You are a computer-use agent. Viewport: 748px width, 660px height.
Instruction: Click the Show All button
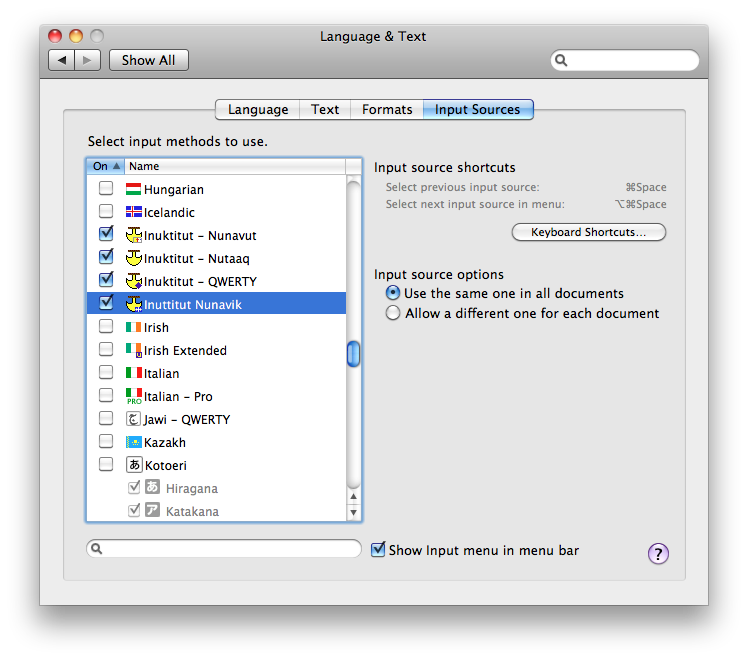click(x=148, y=60)
